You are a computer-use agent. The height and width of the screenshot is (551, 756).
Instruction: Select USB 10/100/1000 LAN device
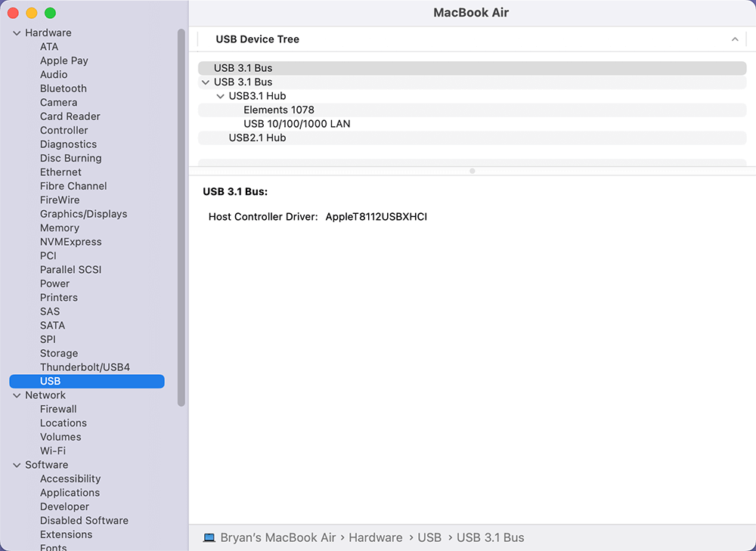[295, 123]
